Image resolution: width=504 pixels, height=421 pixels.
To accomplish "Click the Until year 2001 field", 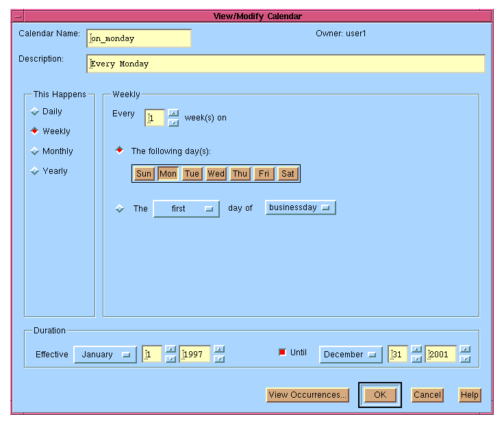I will pyautogui.click(x=441, y=355).
